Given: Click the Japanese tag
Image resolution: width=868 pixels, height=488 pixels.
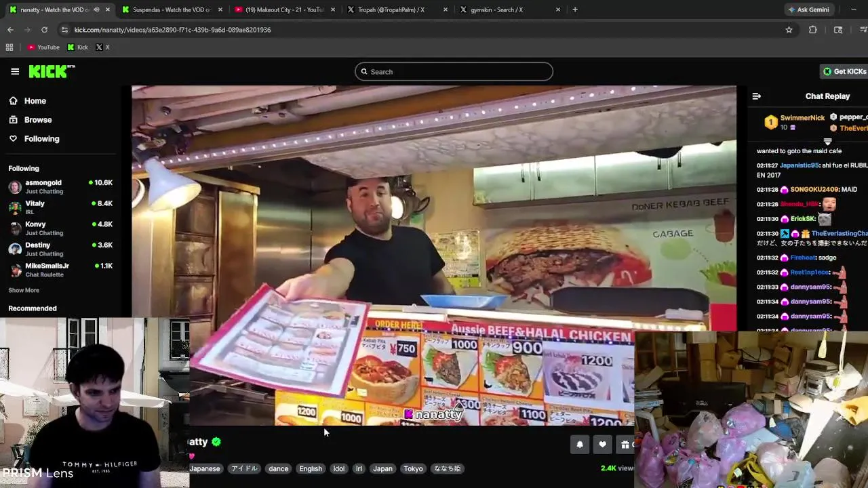Looking at the screenshot, I should (205, 468).
